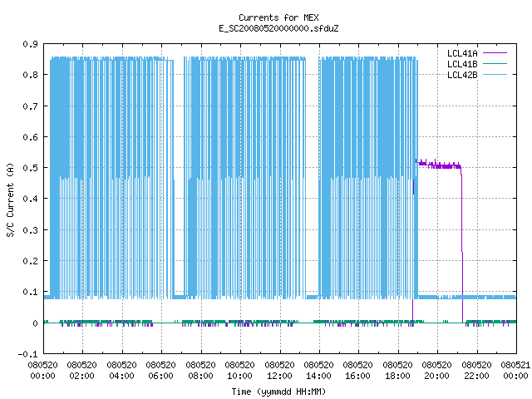
Task: Click the x-axis time label "04:00"
Action: [122, 376]
